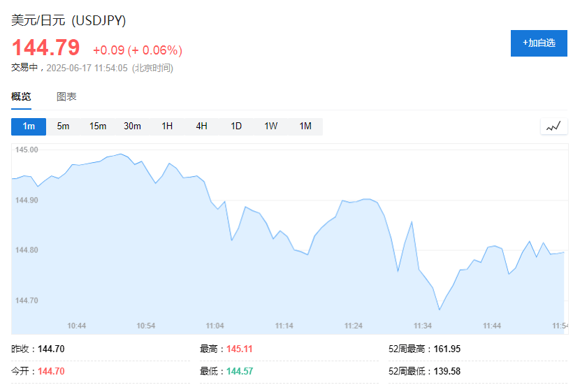Click the 11:34 time axis label
This screenshot has height=392, width=573.
[423, 326]
